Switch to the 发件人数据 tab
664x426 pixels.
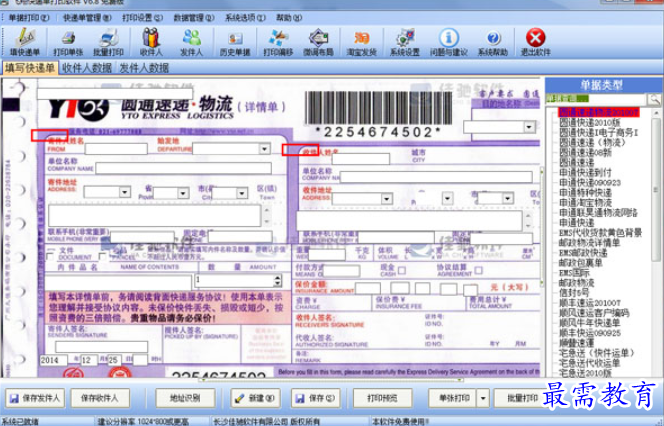[144, 68]
